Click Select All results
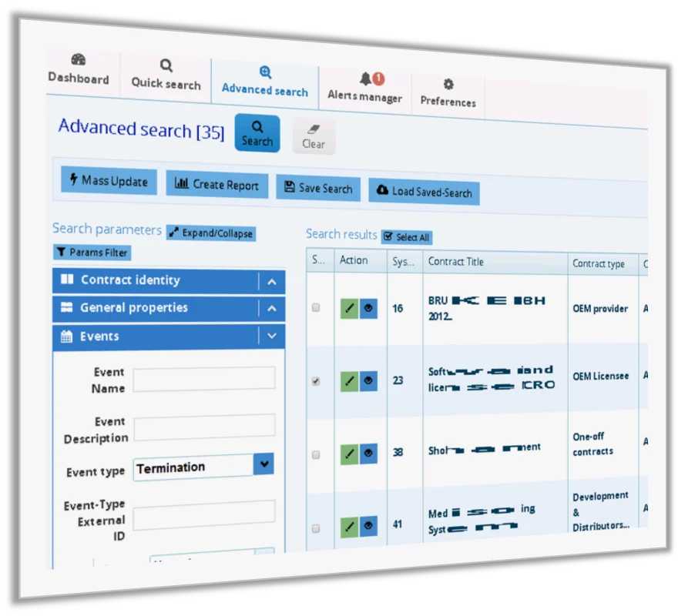Image resolution: width=678 pixels, height=616 pixels. click(x=407, y=237)
